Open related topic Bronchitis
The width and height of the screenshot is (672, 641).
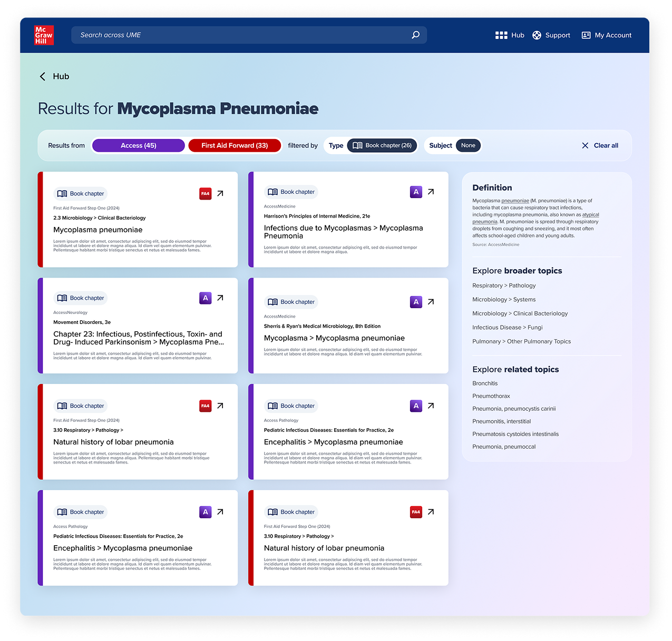coord(485,383)
